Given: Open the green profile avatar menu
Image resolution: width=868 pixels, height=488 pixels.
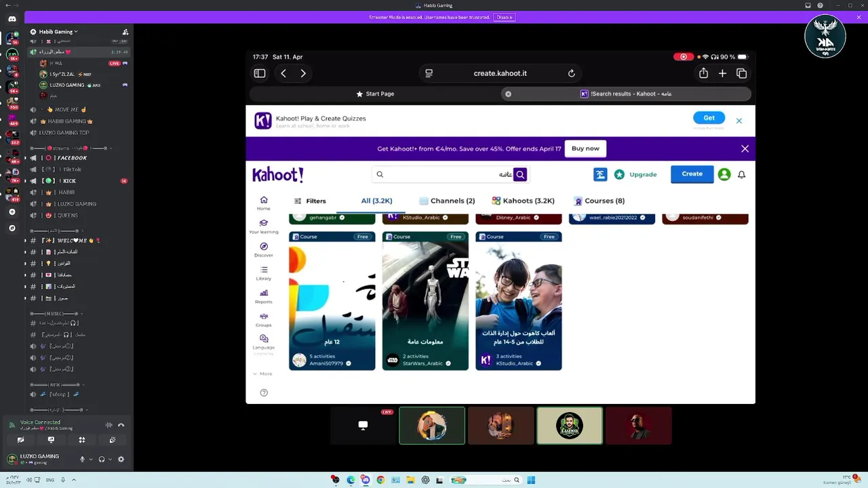Looking at the screenshot, I should 724,174.
